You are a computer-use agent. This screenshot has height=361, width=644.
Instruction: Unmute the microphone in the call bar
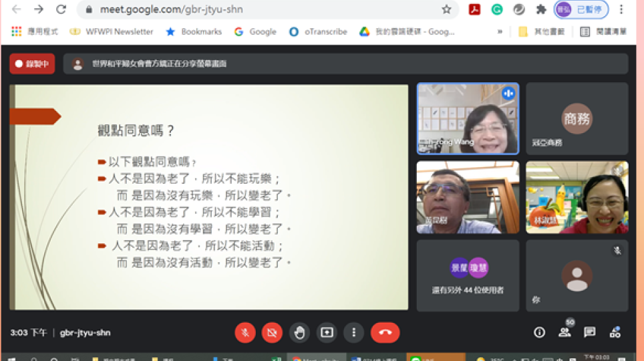(x=245, y=332)
